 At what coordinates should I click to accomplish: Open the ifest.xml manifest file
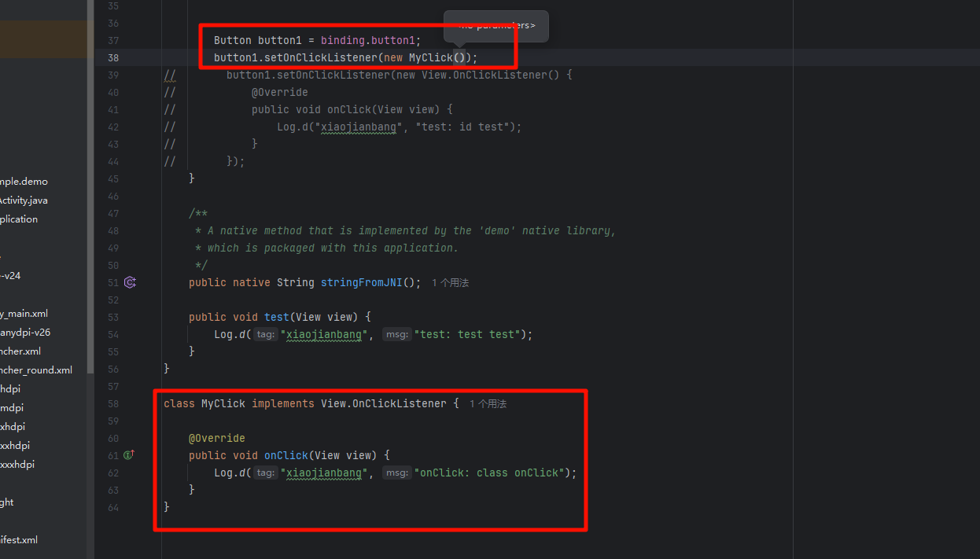click(x=19, y=540)
